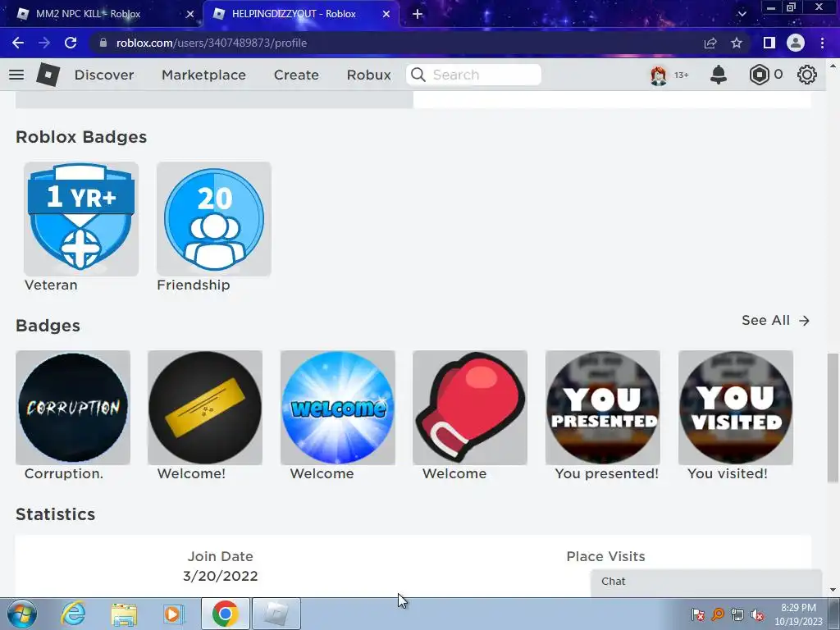Click the Corruption. badge name
Image resolution: width=840 pixels, height=630 pixels.
(64, 473)
